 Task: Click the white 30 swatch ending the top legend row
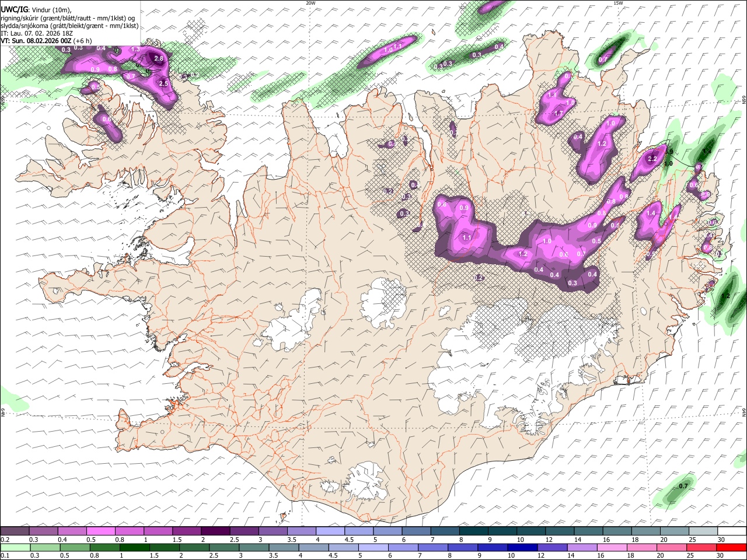pos(732,531)
